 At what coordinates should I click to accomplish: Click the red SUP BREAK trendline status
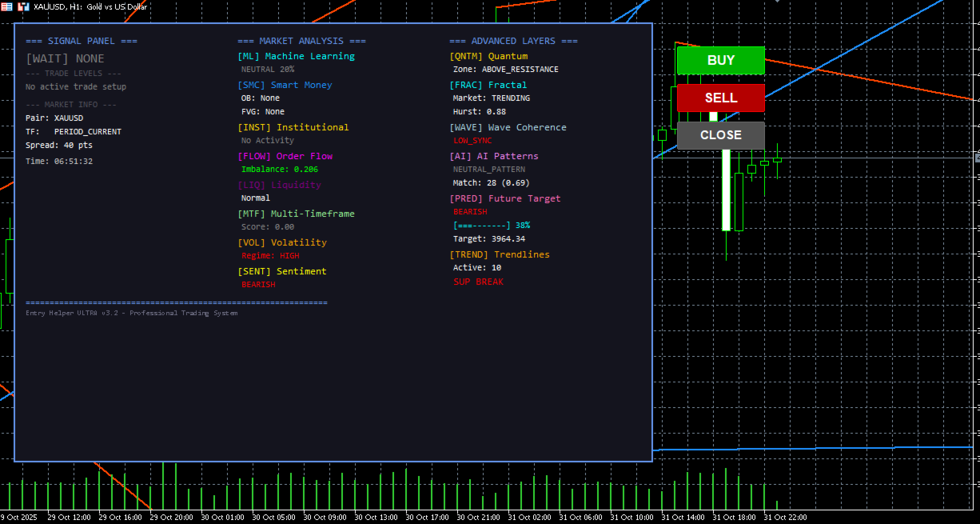pos(478,282)
